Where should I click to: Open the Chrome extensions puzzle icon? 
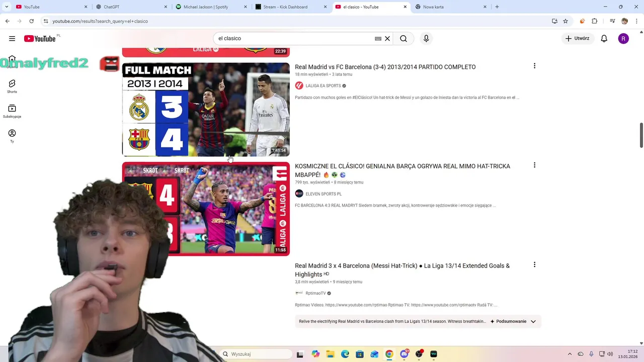point(594,21)
